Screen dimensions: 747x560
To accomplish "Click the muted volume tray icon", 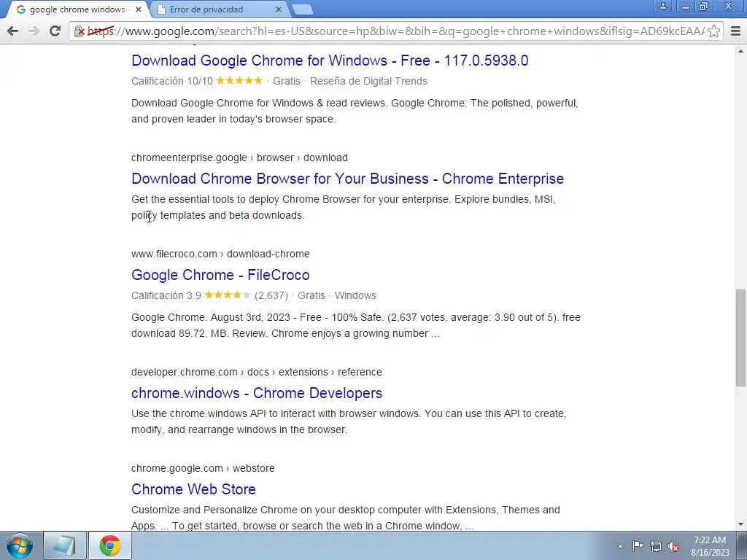I will click(x=673, y=547).
